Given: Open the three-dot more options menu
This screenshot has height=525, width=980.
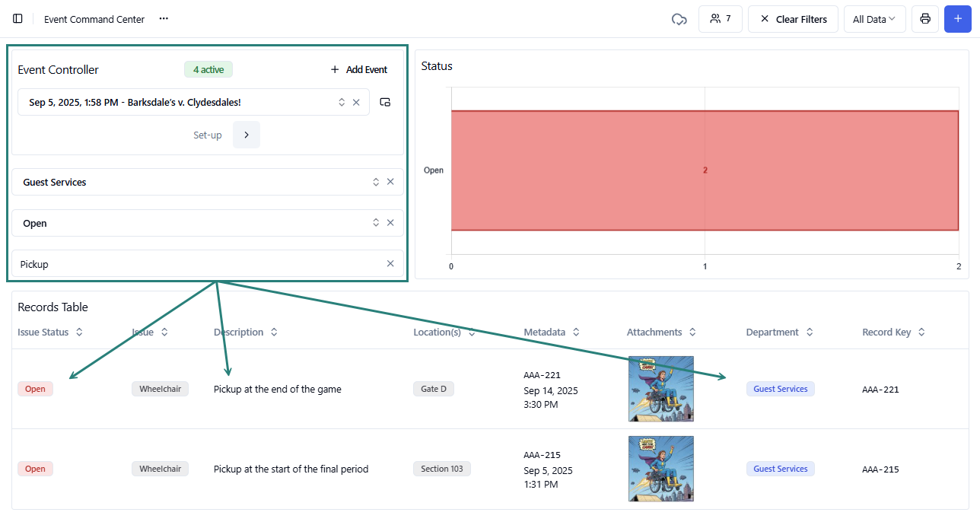Looking at the screenshot, I should [164, 19].
